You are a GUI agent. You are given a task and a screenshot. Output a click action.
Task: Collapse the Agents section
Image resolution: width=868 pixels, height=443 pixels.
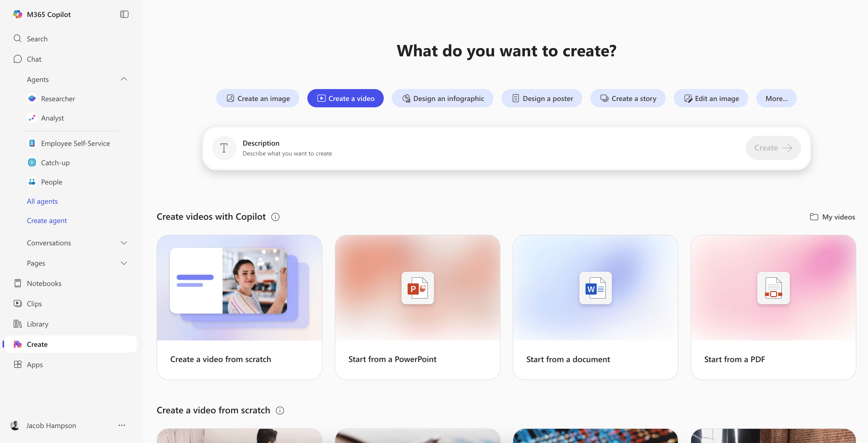click(x=124, y=79)
